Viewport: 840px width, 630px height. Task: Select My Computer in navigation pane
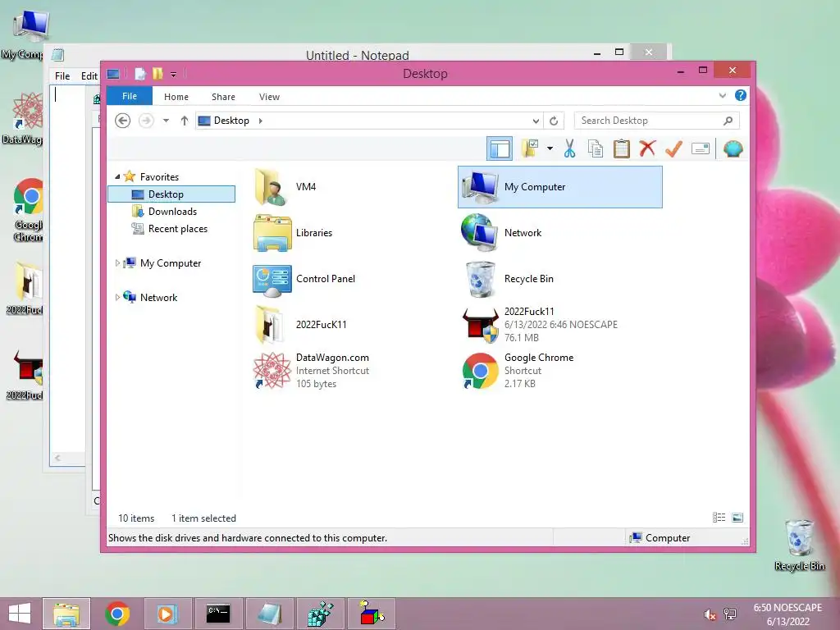click(171, 263)
